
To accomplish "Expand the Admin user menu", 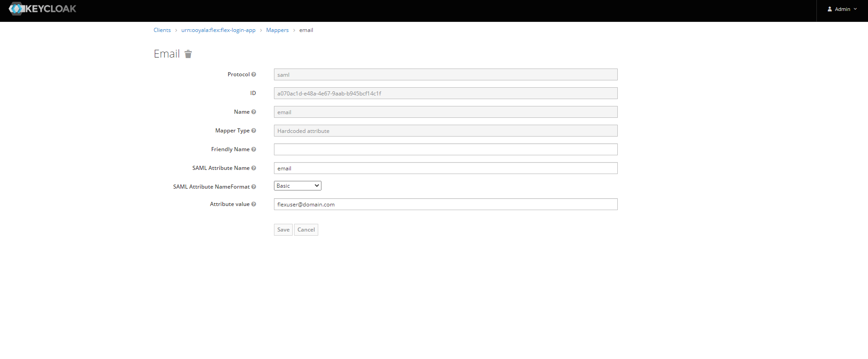I will coord(842,9).
